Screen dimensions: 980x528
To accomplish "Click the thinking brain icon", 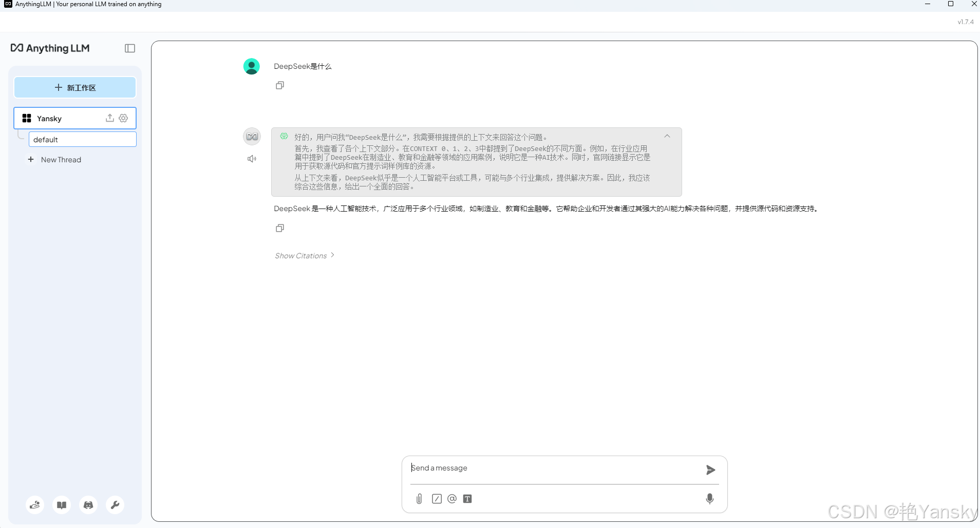I will (284, 136).
